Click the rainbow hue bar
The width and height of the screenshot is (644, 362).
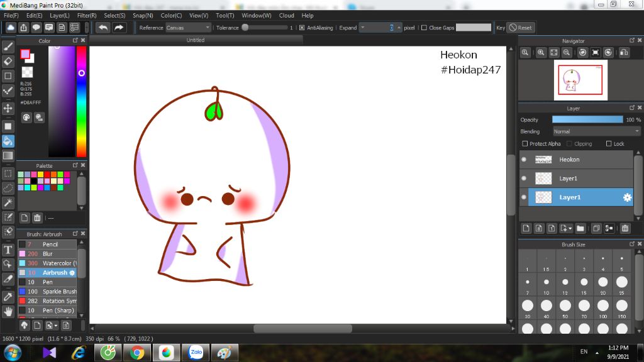[x=81, y=101]
